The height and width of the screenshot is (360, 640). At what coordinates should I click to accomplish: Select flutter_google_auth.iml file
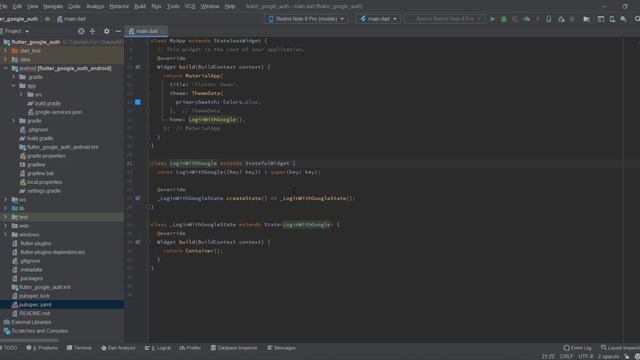point(45,287)
